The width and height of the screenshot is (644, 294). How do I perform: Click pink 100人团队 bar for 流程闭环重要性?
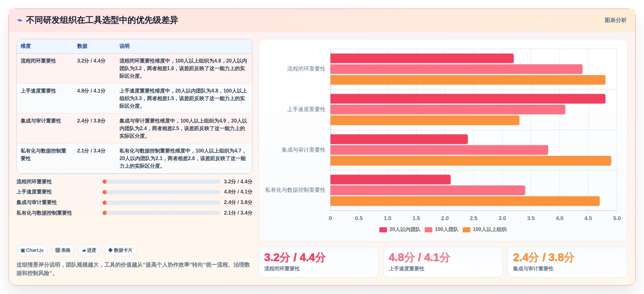[x=456, y=69]
